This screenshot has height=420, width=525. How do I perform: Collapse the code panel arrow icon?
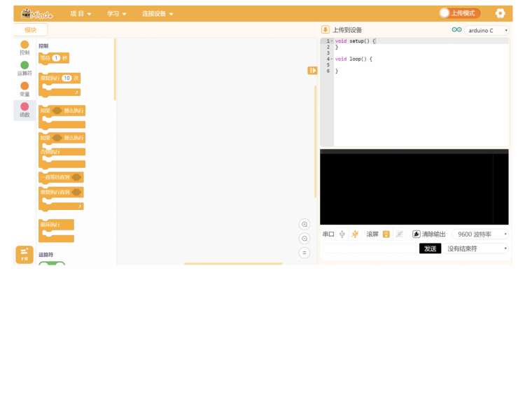point(312,70)
